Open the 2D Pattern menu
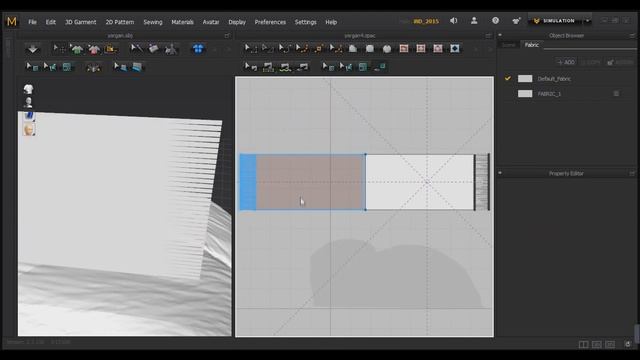Image resolution: width=640 pixels, height=360 pixels. [120, 22]
